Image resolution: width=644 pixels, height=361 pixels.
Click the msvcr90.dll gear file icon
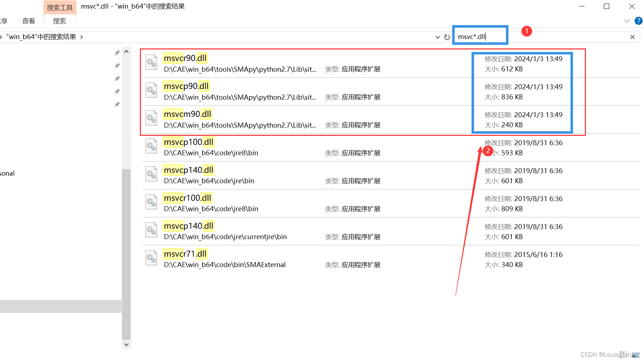151,62
